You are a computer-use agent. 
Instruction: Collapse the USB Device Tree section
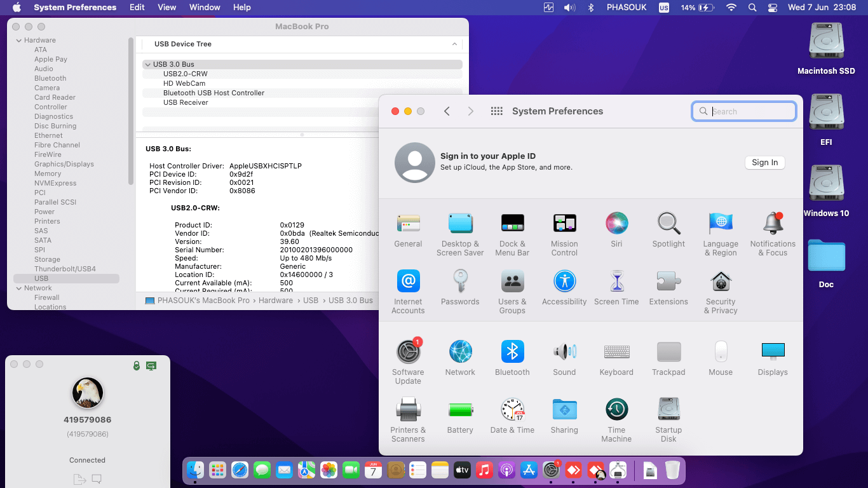point(454,44)
